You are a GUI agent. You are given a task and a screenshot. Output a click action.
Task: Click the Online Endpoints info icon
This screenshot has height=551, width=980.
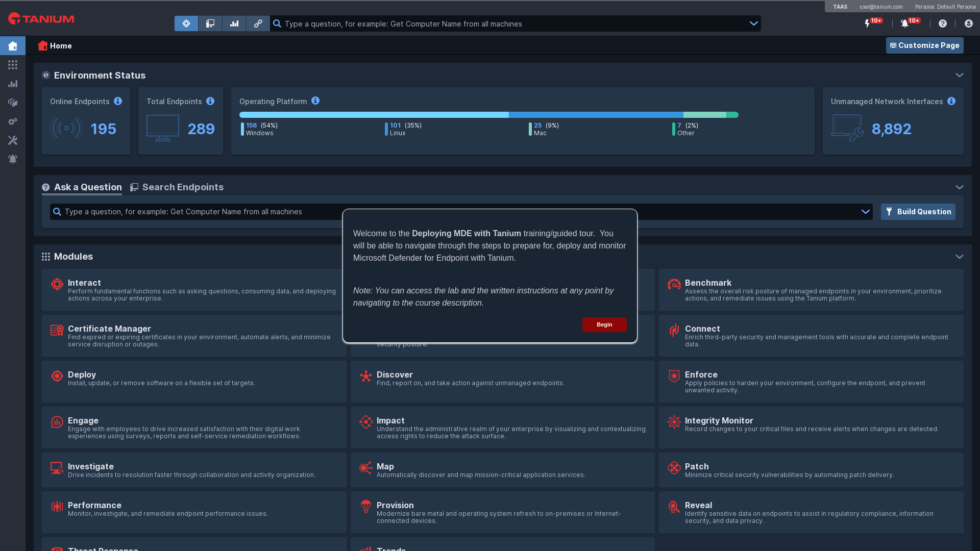(x=118, y=101)
